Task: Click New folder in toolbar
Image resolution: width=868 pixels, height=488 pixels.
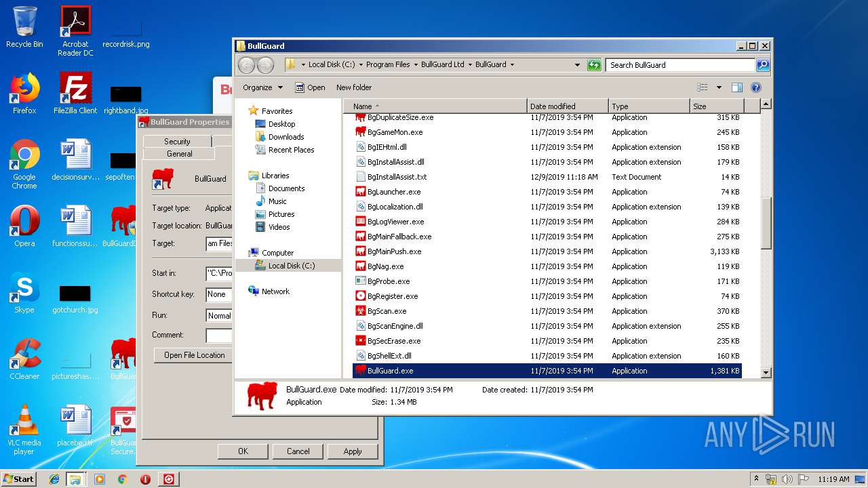Action: (354, 87)
